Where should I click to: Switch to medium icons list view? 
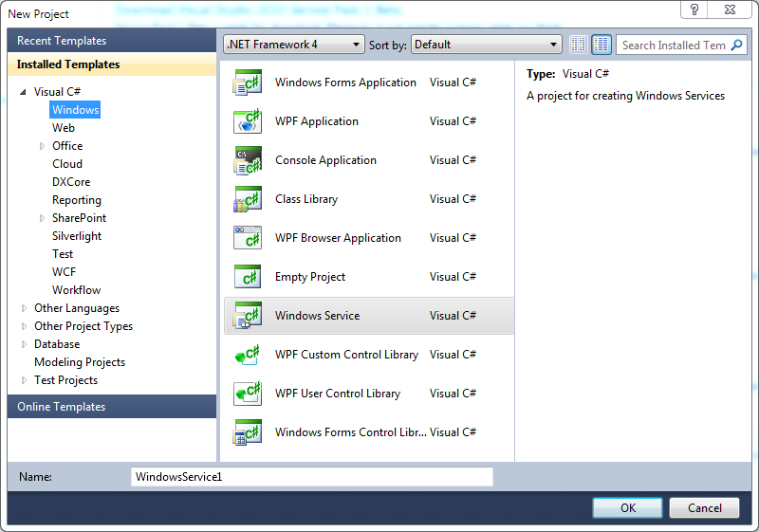[602, 45]
